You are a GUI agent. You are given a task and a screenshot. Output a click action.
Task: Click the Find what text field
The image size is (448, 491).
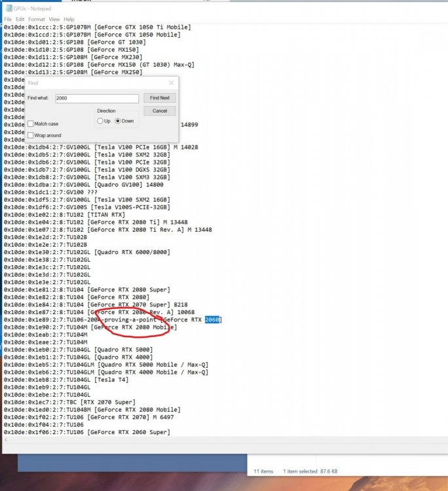click(96, 98)
